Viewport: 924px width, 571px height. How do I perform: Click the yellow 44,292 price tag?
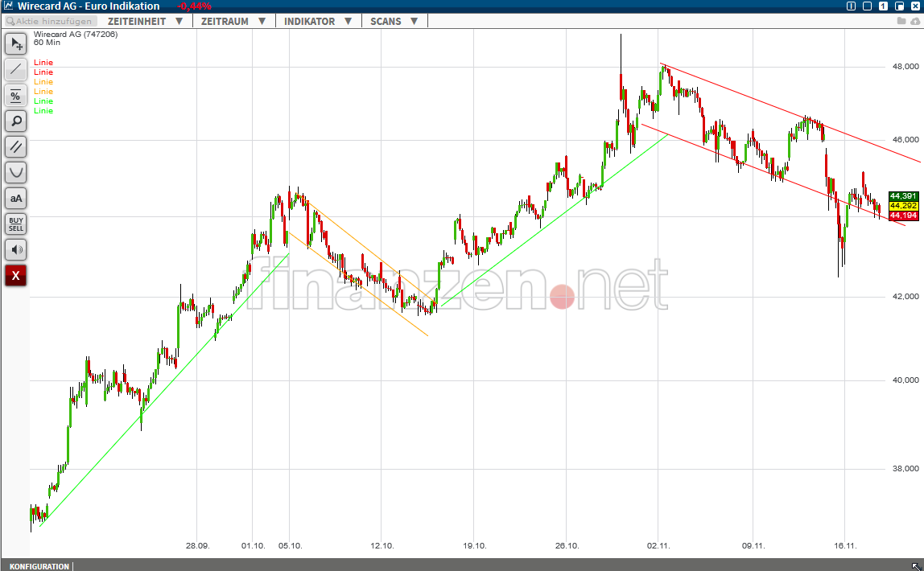pyautogui.click(x=903, y=205)
